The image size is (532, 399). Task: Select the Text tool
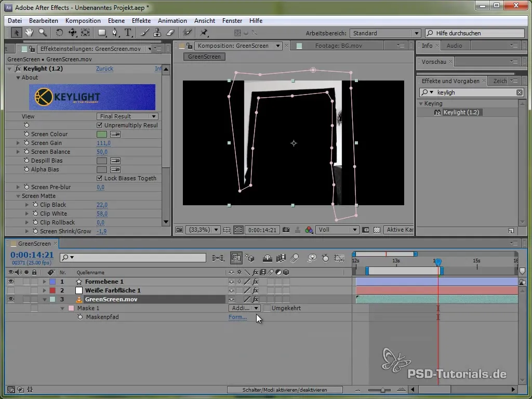(128, 33)
